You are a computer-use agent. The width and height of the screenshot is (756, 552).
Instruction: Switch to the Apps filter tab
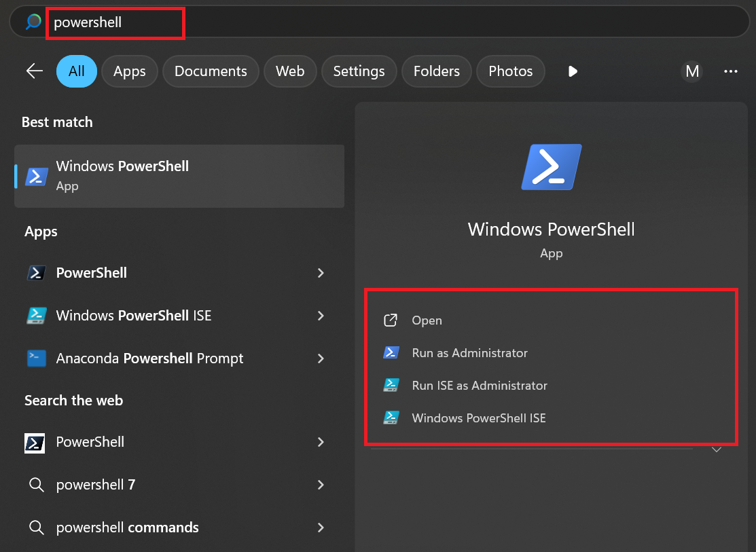[129, 71]
